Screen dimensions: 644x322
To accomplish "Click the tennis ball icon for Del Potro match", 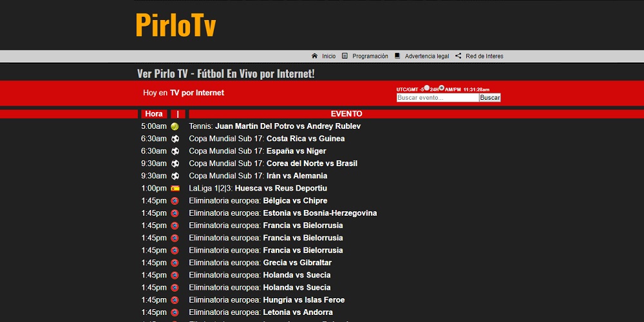I will [175, 126].
